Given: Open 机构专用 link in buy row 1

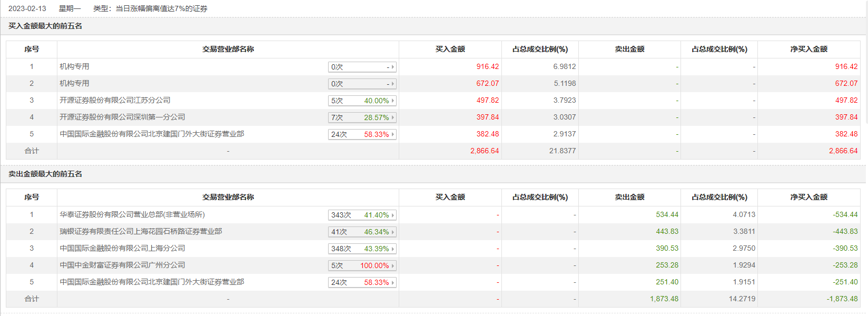Looking at the screenshot, I should tap(74, 66).
